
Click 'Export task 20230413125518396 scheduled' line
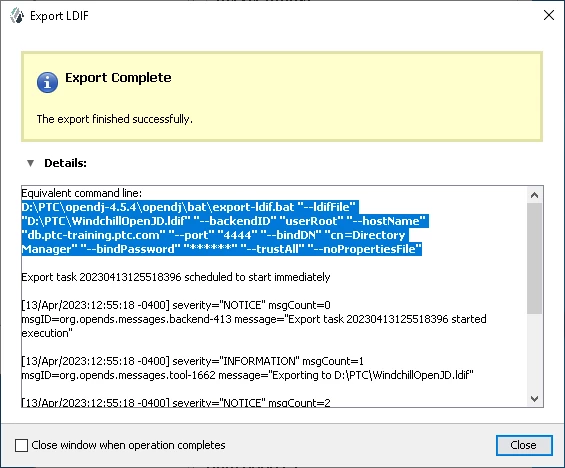(x=176, y=277)
